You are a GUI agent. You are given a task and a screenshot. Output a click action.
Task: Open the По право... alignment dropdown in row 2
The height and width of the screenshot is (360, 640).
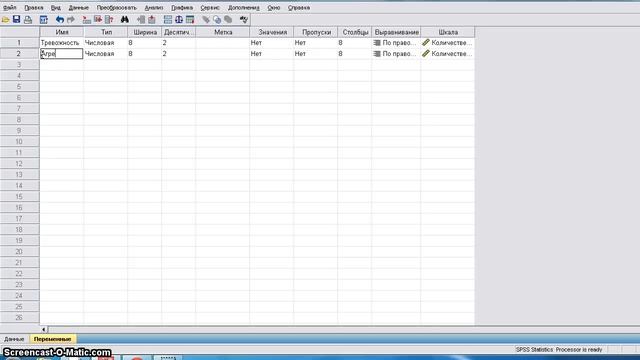[396, 53]
